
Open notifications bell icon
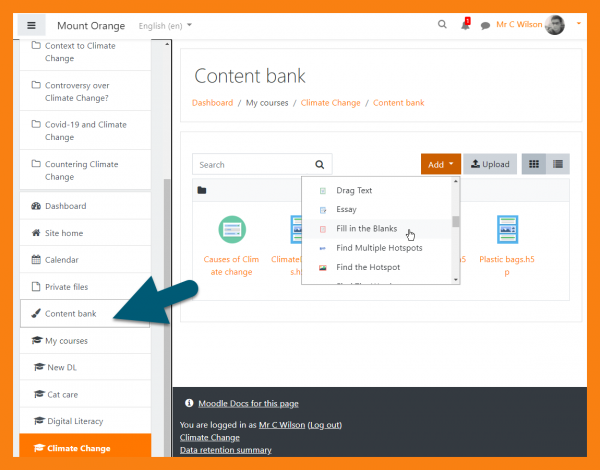(x=465, y=25)
